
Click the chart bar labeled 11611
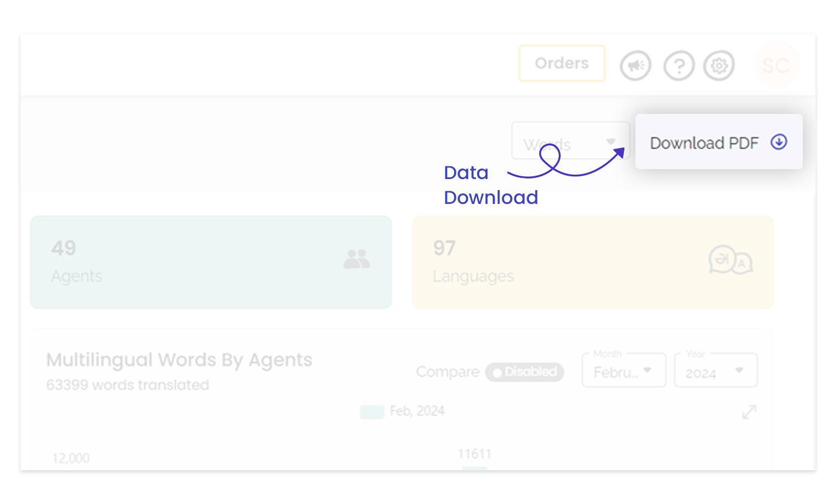475,468
